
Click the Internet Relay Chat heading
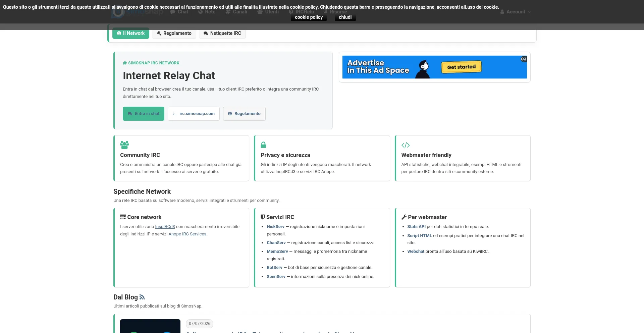tap(169, 76)
